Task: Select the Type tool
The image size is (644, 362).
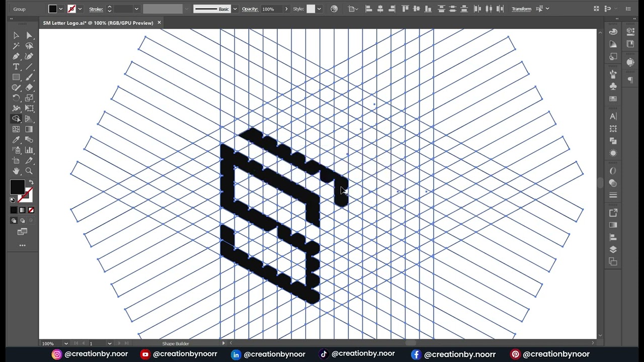Action: coord(16,67)
